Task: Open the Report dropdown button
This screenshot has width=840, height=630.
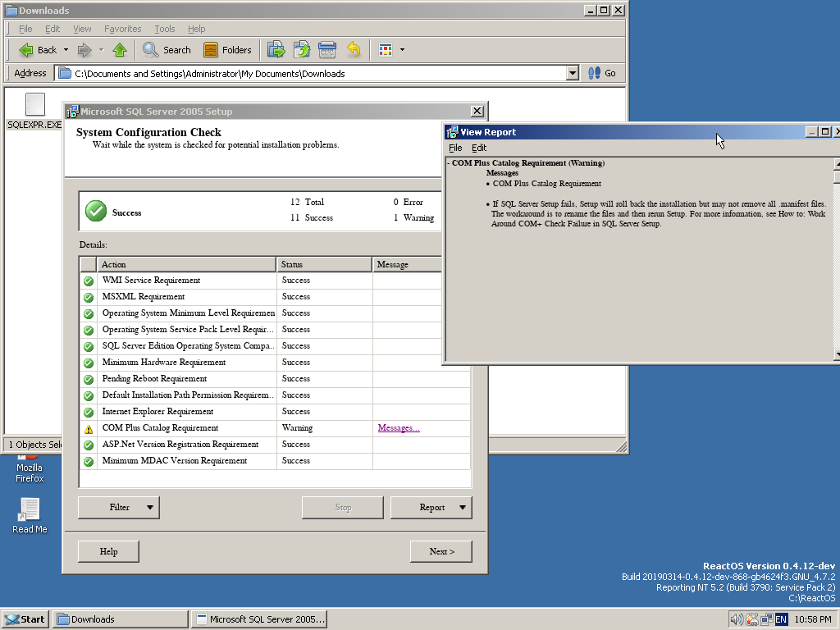Action: pyautogui.click(x=463, y=507)
